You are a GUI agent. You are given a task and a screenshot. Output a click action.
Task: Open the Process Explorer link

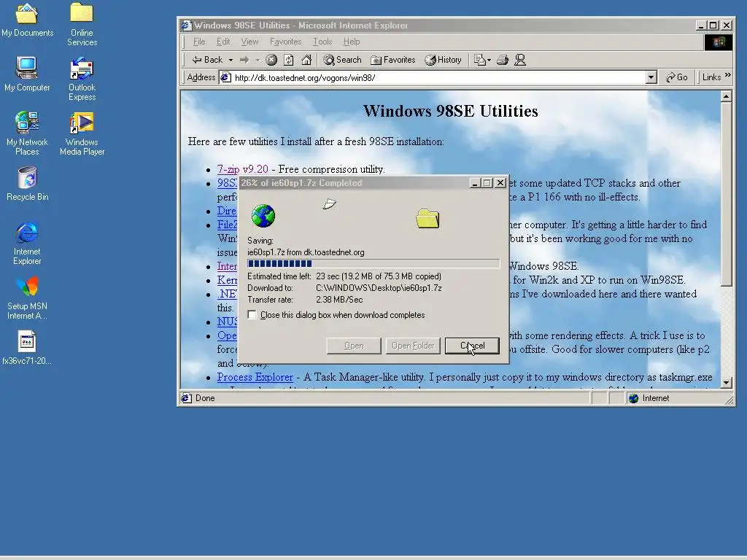click(x=255, y=377)
